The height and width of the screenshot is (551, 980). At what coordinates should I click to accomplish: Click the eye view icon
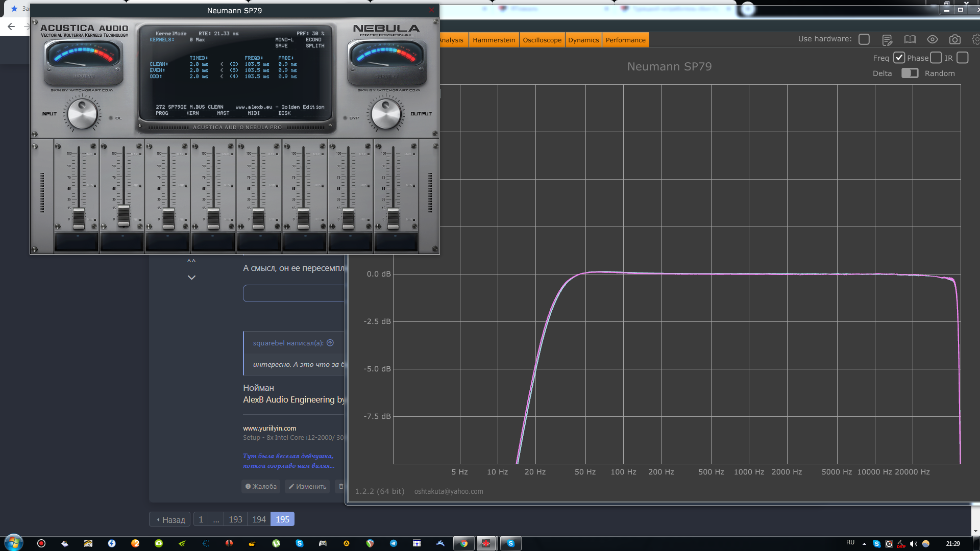(933, 39)
